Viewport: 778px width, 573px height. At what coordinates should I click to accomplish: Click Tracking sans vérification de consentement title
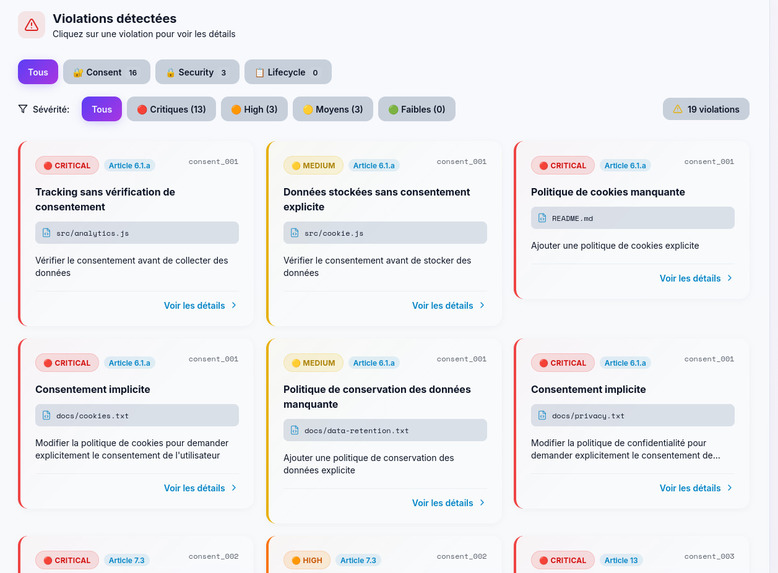[x=105, y=199]
